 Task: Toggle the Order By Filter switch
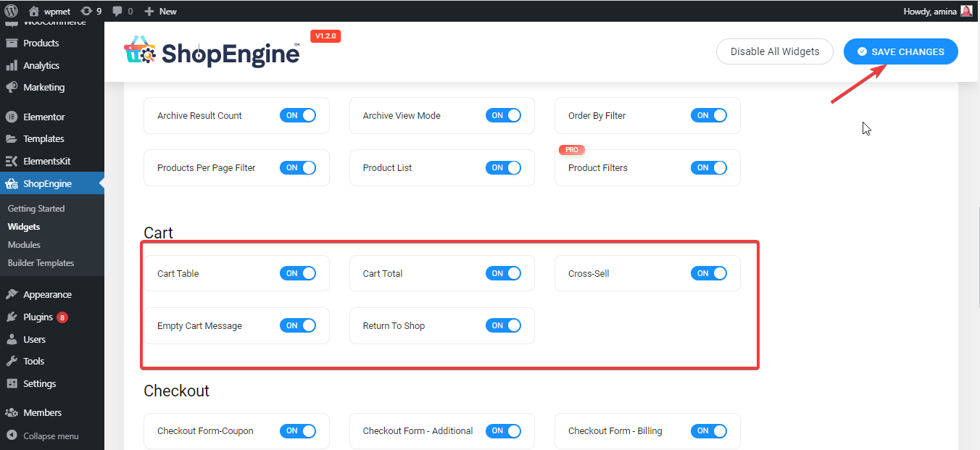709,115
